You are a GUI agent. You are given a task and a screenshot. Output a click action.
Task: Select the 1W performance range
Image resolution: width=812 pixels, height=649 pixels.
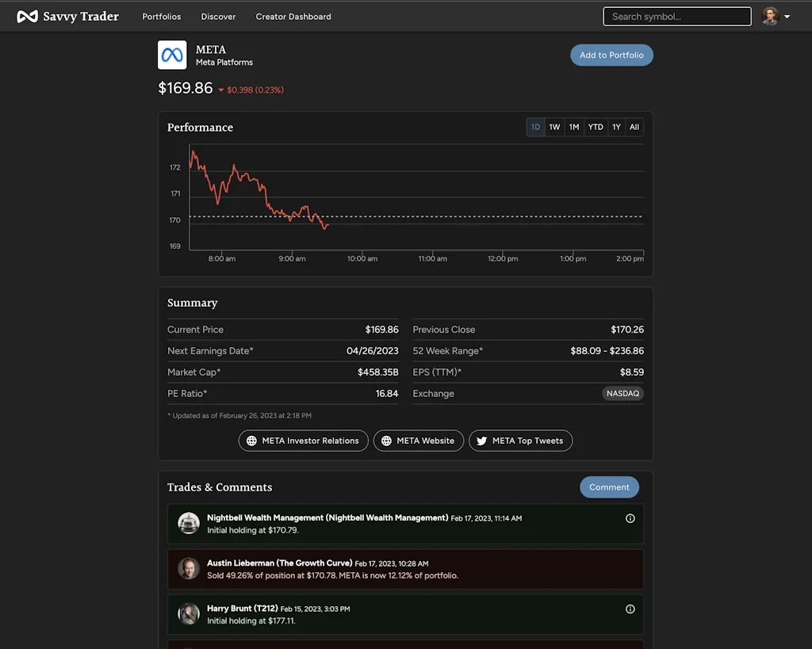tap(554, 127)
